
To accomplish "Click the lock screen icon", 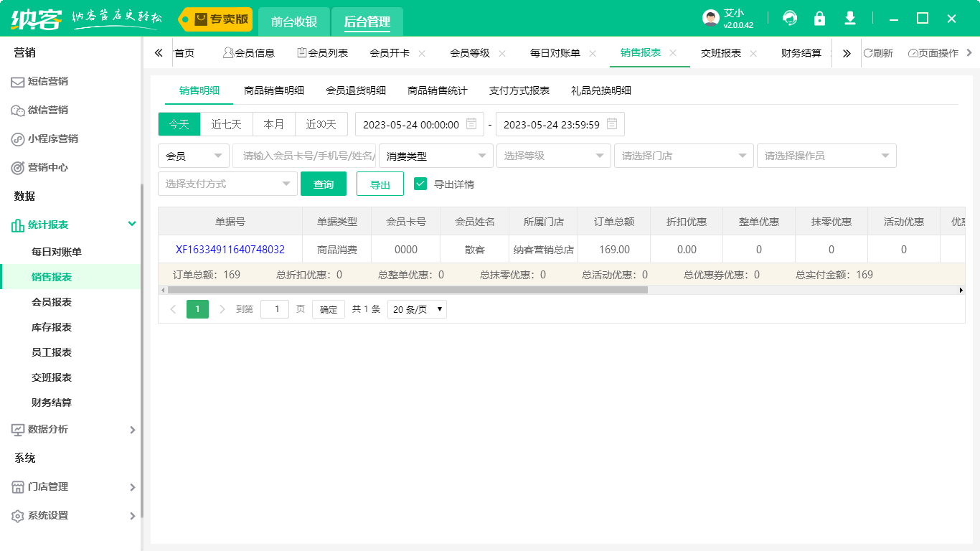I will (819, 19).
